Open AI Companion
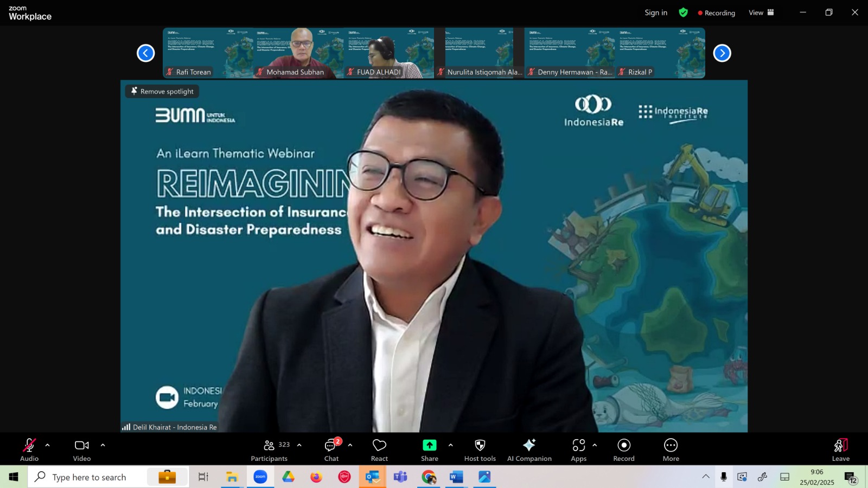 (x=529, y=450)
